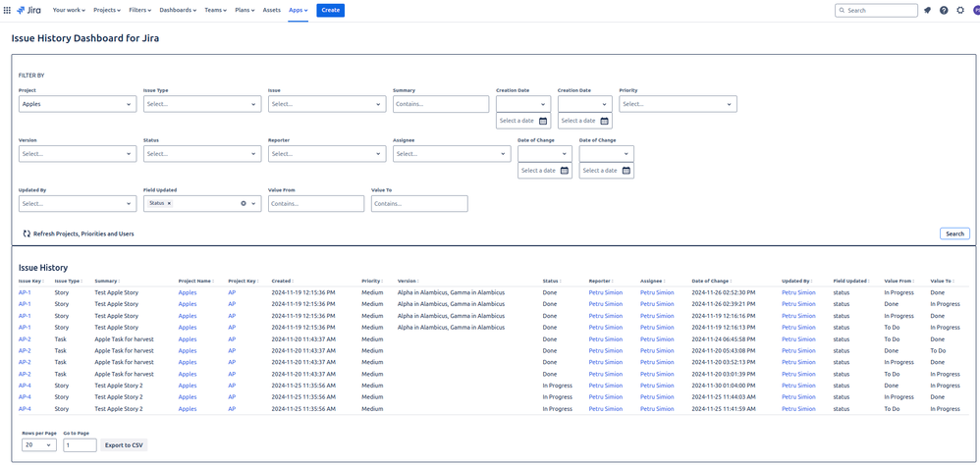
Task: Open issue AP-1 in the first row
Action: [x=25, y=292]
